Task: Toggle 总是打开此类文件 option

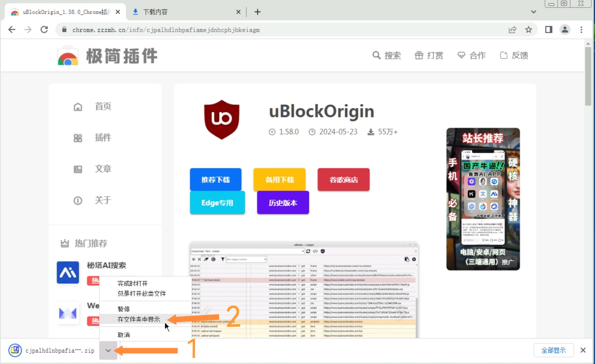Action: (142, 294)
